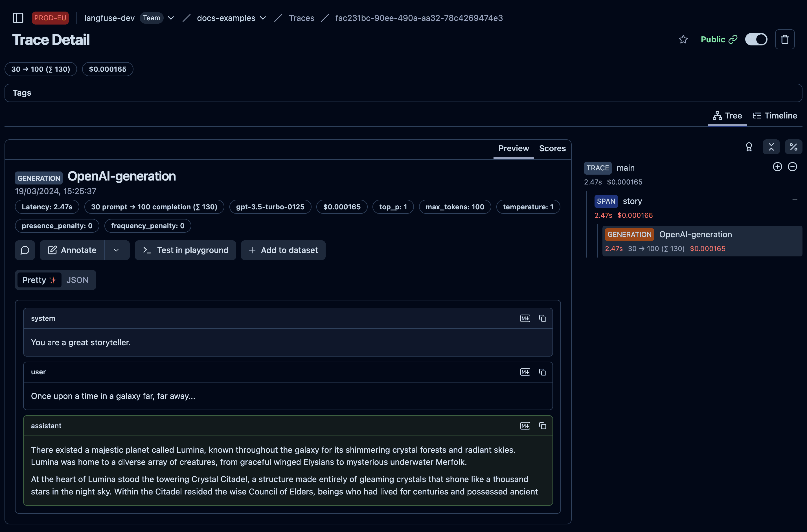Add this generation to a dataset
Screen dimensions: 807x532
coord(283,250)
